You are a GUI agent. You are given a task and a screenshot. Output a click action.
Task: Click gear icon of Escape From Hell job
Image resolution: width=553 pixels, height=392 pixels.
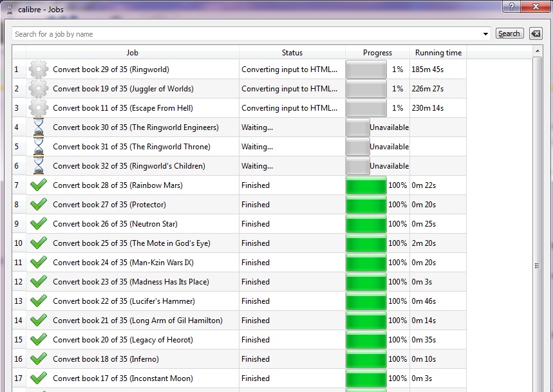coord(39,108)
